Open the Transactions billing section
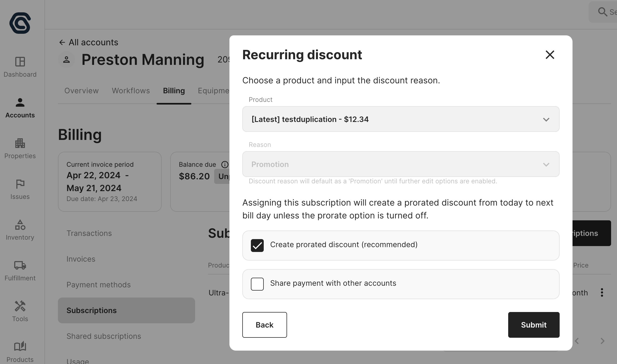This screenshot has width=617, height=364. pyautogui.click(x=89, y=233)
